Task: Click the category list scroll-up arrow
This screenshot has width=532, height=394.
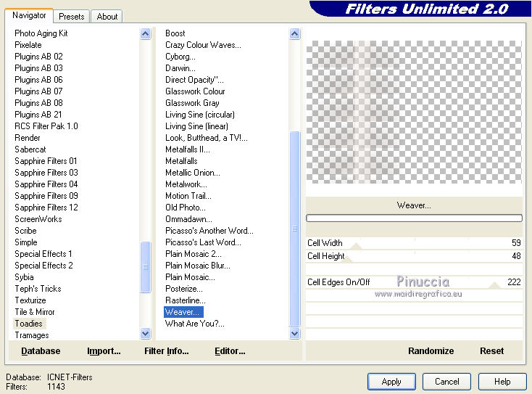Action: 145,33
